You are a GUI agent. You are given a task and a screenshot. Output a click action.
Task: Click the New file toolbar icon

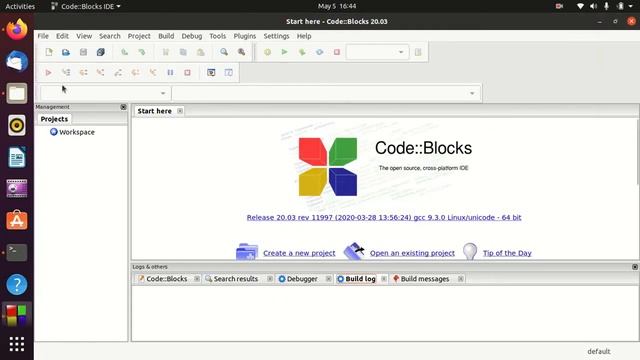click(x=49, y=52)
